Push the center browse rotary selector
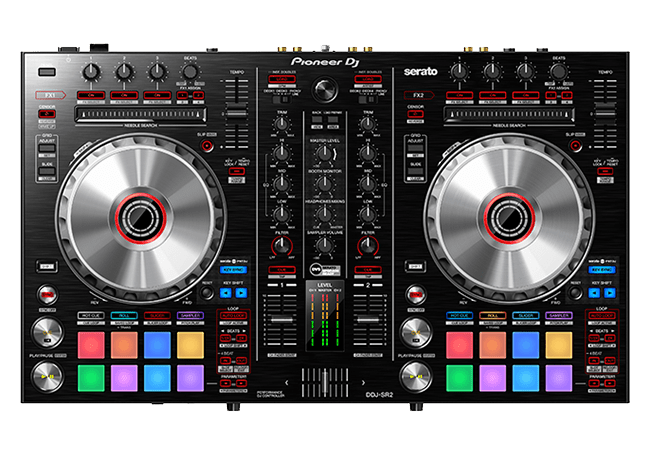The height and width of the screenshot is (460, 650). coord(325,89)
